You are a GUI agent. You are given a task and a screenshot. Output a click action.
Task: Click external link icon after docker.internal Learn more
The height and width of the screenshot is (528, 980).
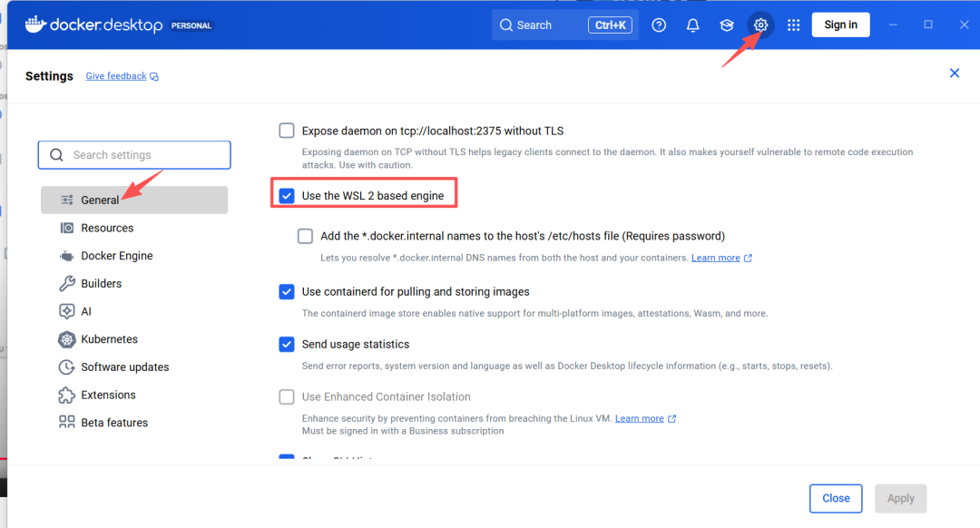[748, 258]
